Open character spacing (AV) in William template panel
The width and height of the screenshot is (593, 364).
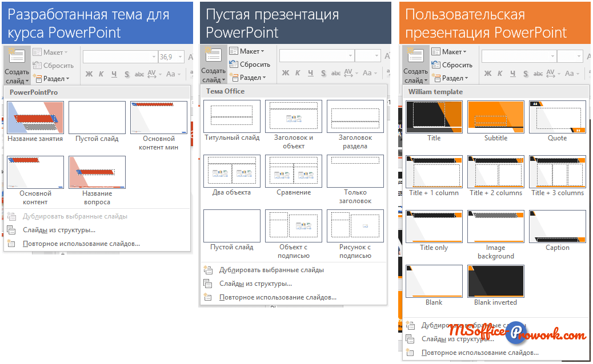(553, 74)
